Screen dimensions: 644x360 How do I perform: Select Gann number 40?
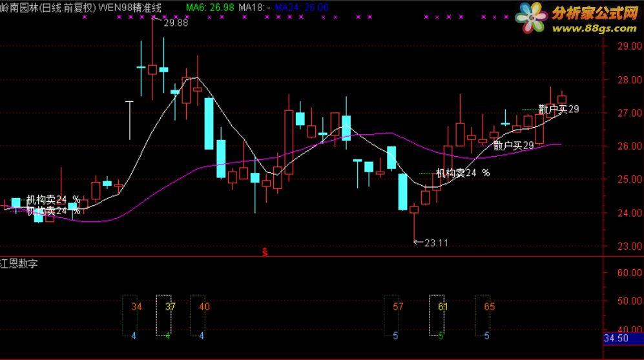coord(204,306)
